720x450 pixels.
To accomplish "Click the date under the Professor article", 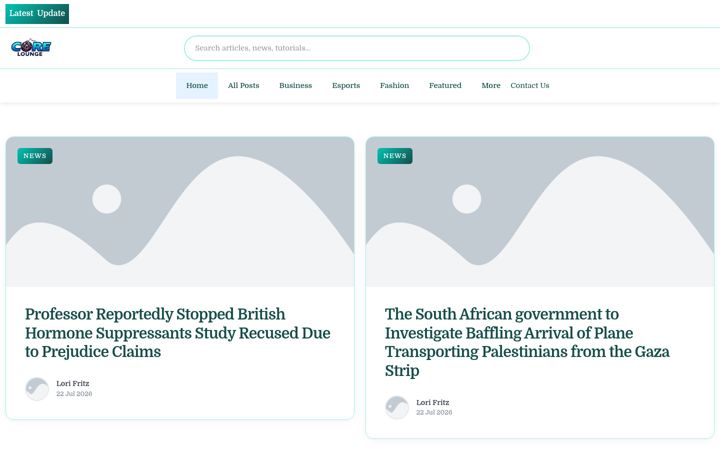I will click(x=74, y=394).
